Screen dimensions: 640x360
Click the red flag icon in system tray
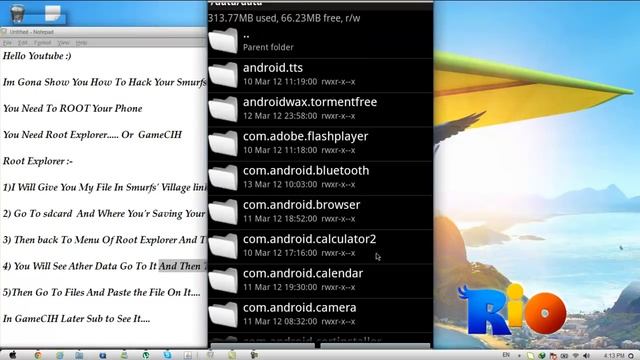pos(553,356)
